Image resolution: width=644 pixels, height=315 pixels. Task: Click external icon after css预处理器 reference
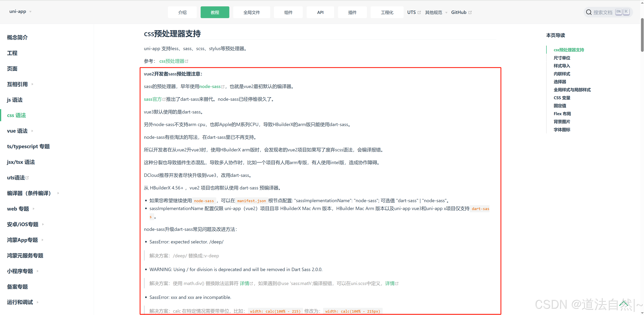pyautogui.click(x=187, y=61)
